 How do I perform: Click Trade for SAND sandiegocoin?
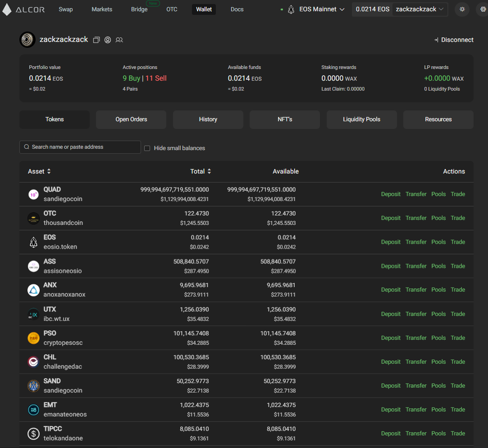click(458, 386)
